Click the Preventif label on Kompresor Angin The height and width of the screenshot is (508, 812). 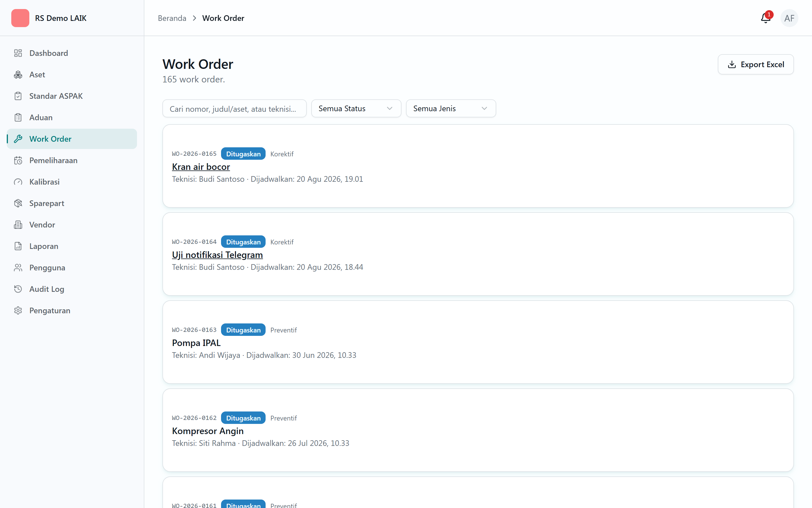click(x=284, y=418)
